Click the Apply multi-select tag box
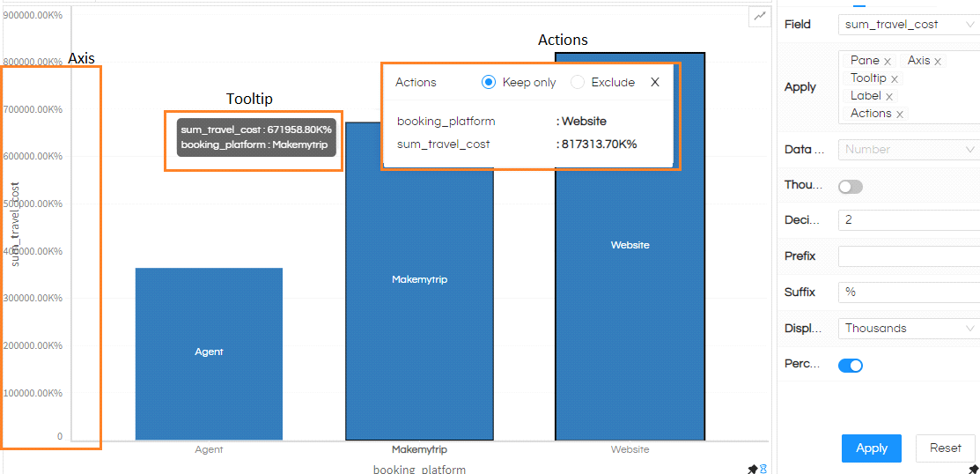The height and width of the screenshot is (474, 980). (x=909, y=87)
